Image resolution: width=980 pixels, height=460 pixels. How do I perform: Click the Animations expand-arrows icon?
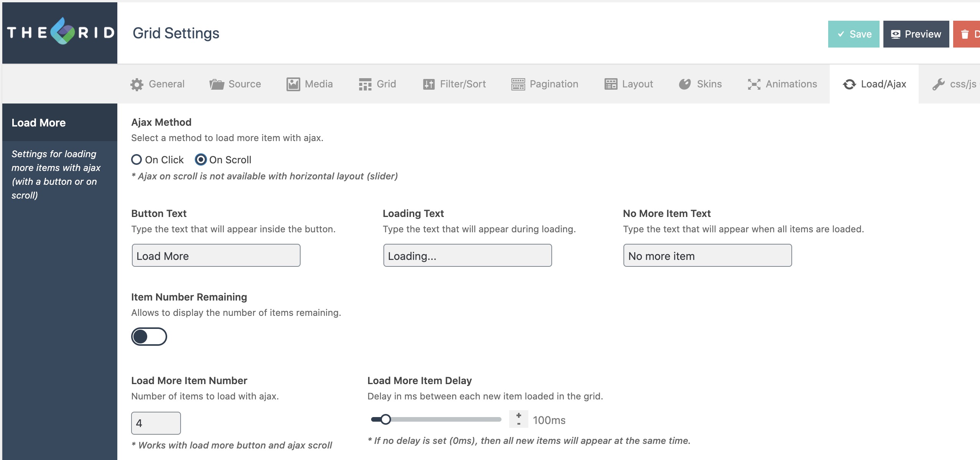click(754, 84)
